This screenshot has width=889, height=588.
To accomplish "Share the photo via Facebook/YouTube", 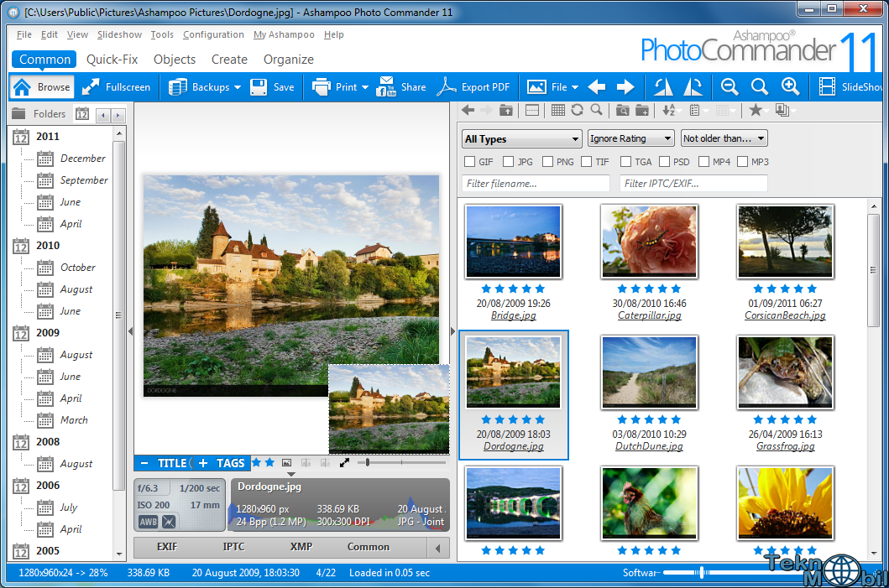I will coord(400,86).
